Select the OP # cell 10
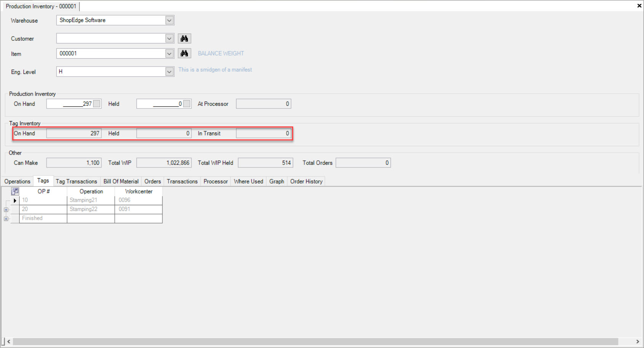The image size is (644, 348). click(43, 200)
